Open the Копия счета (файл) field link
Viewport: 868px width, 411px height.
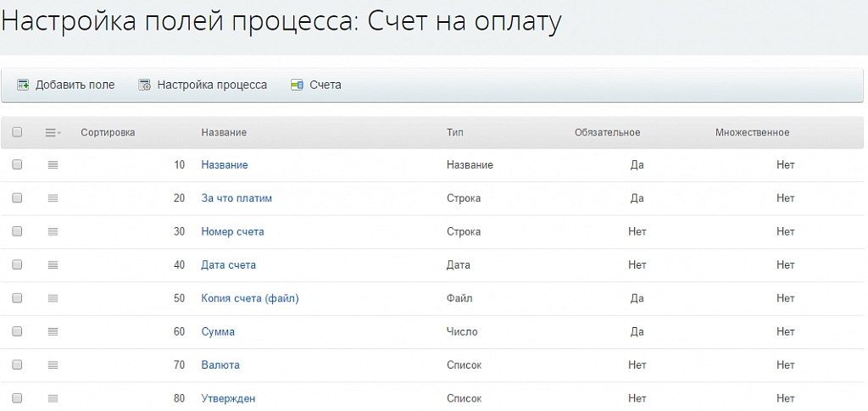(250, 298)
